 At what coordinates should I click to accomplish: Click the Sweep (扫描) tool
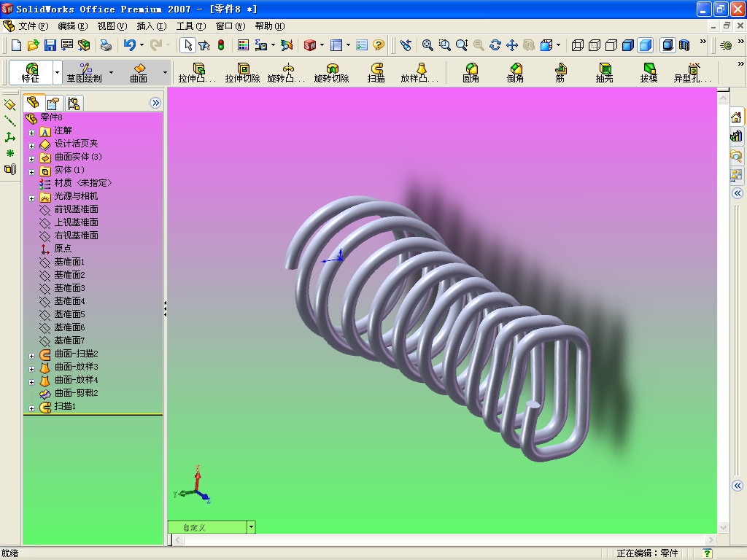coord(376,73)
